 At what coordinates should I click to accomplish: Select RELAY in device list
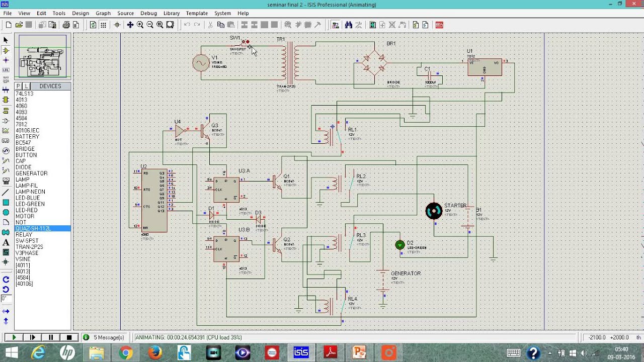(42, 235)
